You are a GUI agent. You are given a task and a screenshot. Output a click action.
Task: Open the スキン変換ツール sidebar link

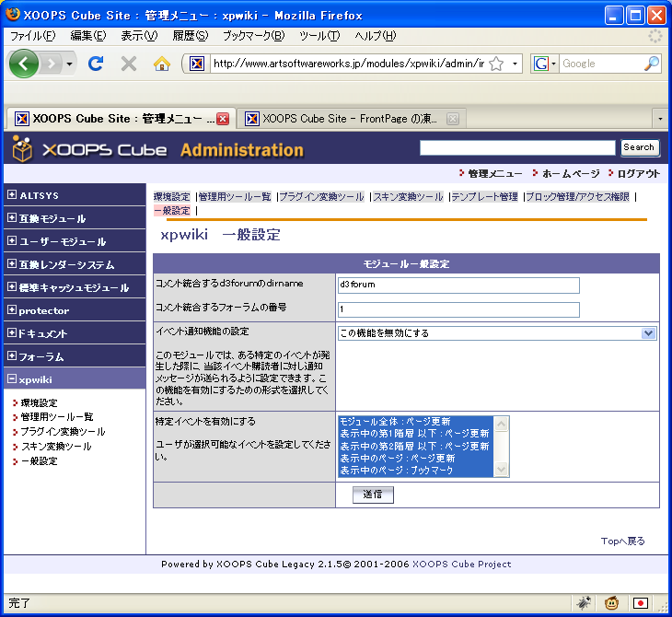point(56,447)
